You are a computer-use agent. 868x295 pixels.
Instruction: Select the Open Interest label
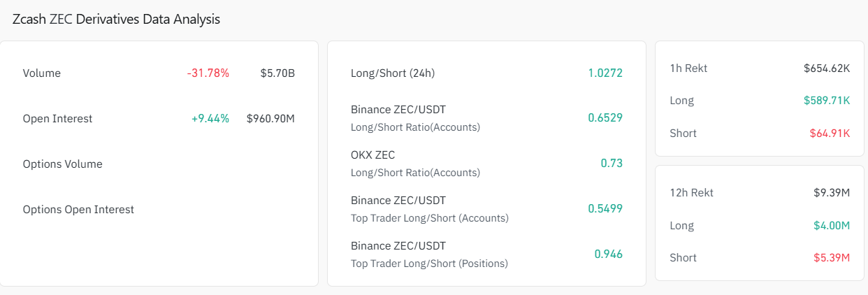57,118
